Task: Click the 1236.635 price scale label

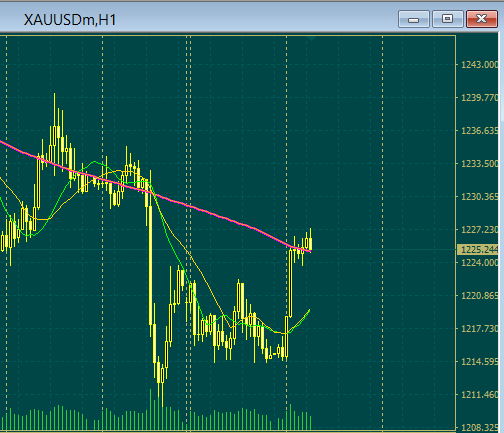Action: tap(479, 131)
